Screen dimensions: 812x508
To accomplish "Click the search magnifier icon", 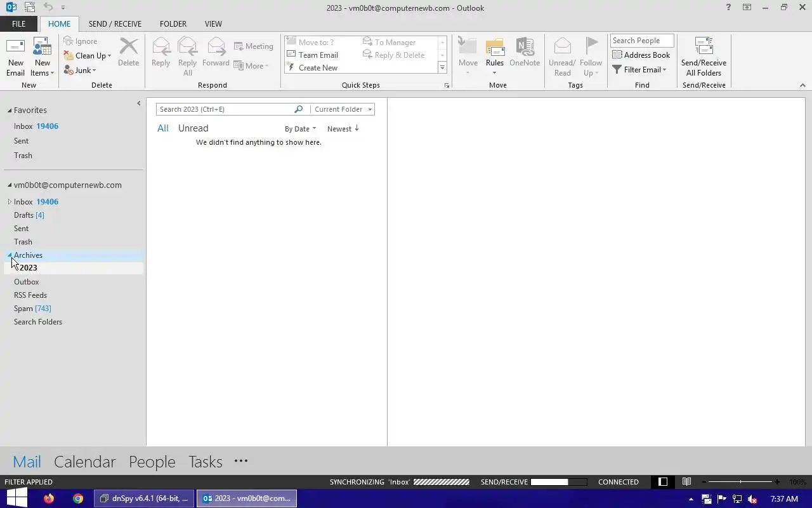I will click(x=299, y=109).
